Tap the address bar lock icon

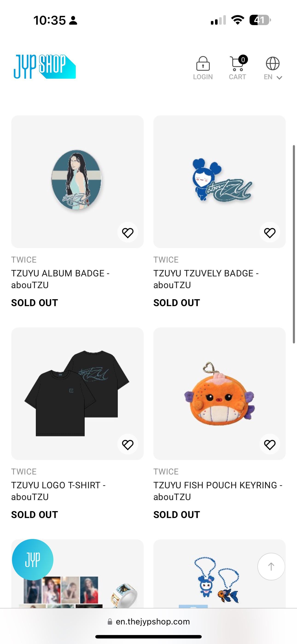110,622
